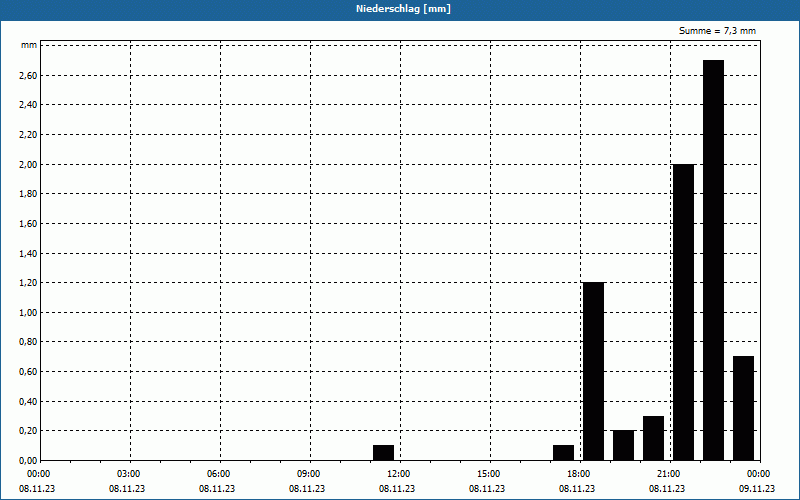Screen dimensions: 800x500
Task: Click the 03:00 x-axis time label
Action: [x=128, y=474]
